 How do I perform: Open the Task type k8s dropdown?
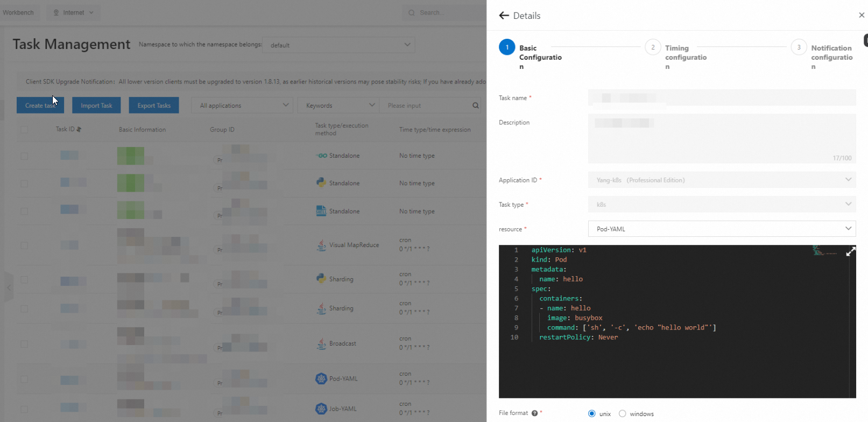(722, 205)
